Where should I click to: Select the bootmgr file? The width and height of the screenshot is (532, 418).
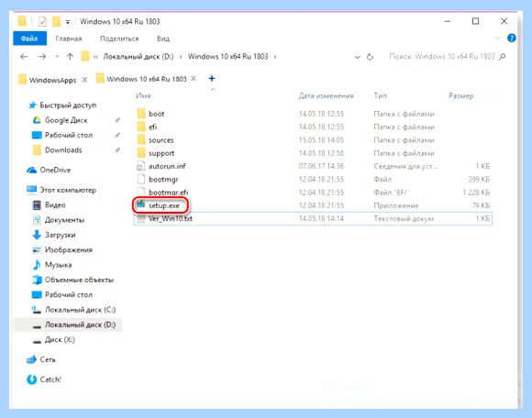click(x=163, y=180)
